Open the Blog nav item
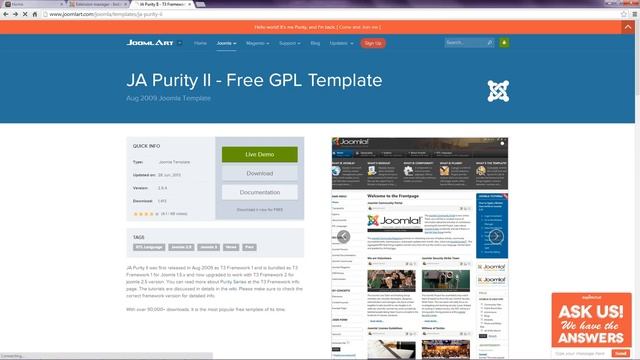640x360 pixels. click(315, 43)
